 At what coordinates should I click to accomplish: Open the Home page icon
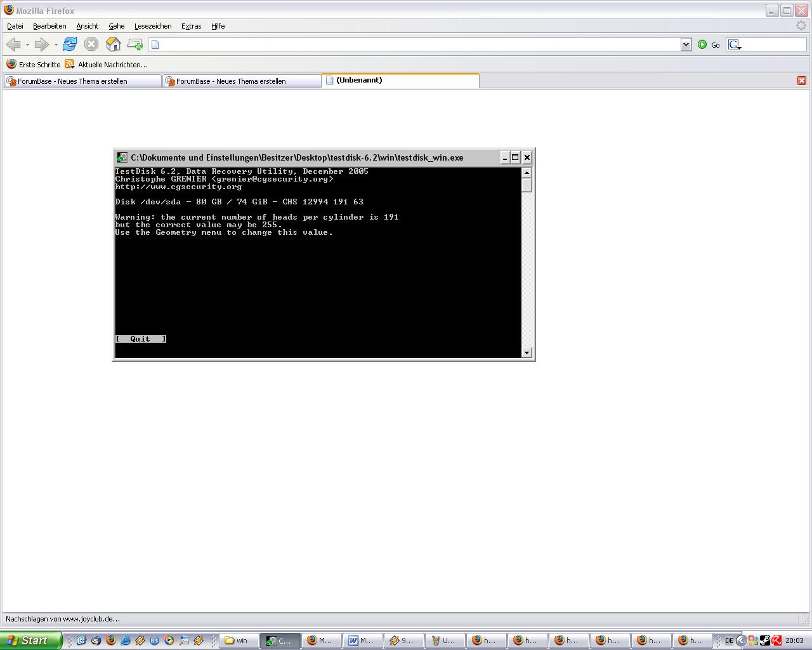(x=113, y=44)
